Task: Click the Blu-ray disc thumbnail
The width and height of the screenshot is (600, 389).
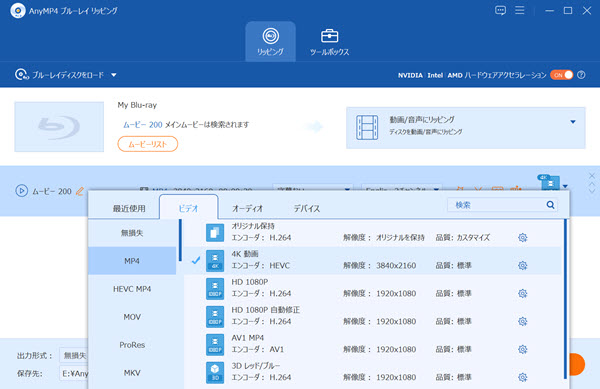Action: click(x=59, y=127)
